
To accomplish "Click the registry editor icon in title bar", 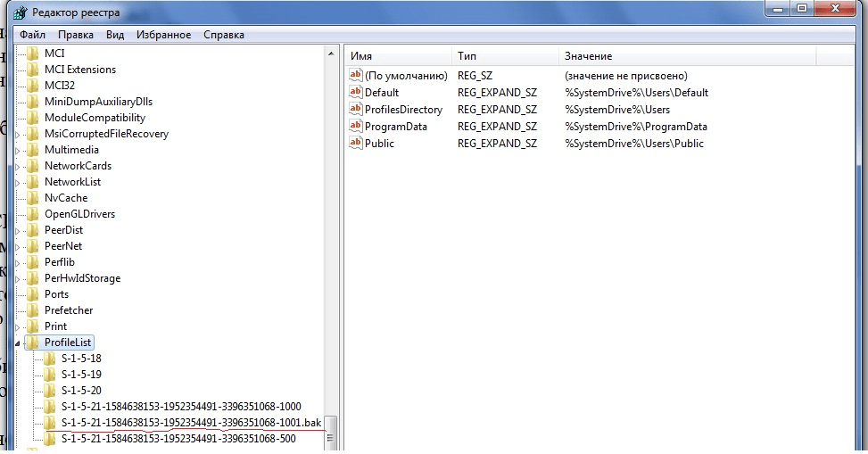I will [x=16, y=12].
